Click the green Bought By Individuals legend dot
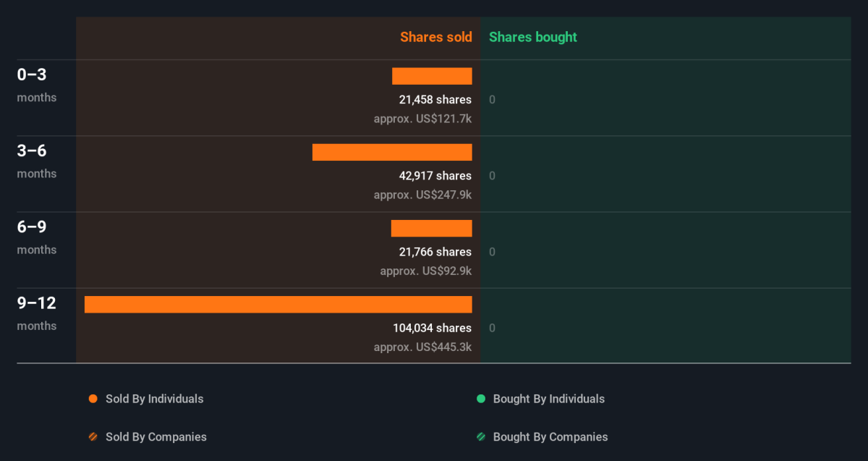This screenshot has width=868, height=461. pos(481,399)
